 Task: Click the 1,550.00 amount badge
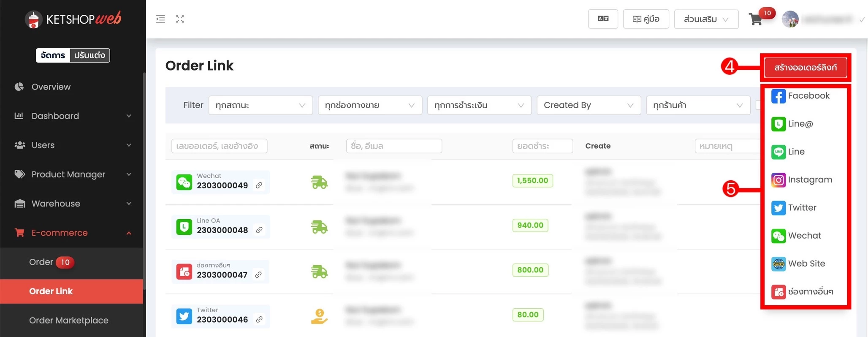tap(532, 181)
